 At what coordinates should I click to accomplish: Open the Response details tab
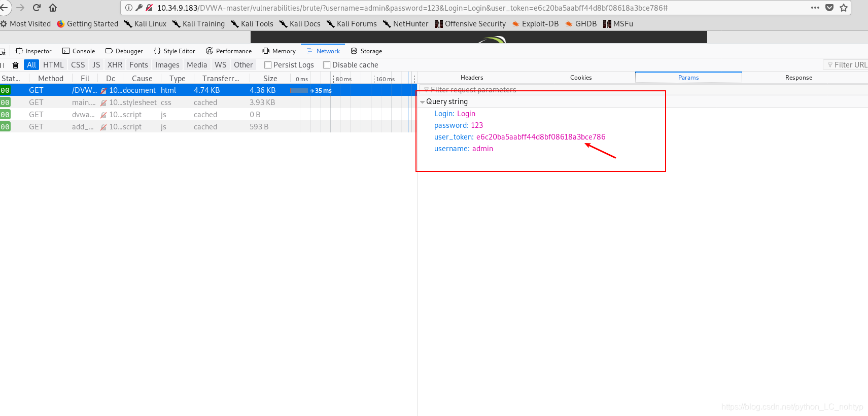pos(798,78)
